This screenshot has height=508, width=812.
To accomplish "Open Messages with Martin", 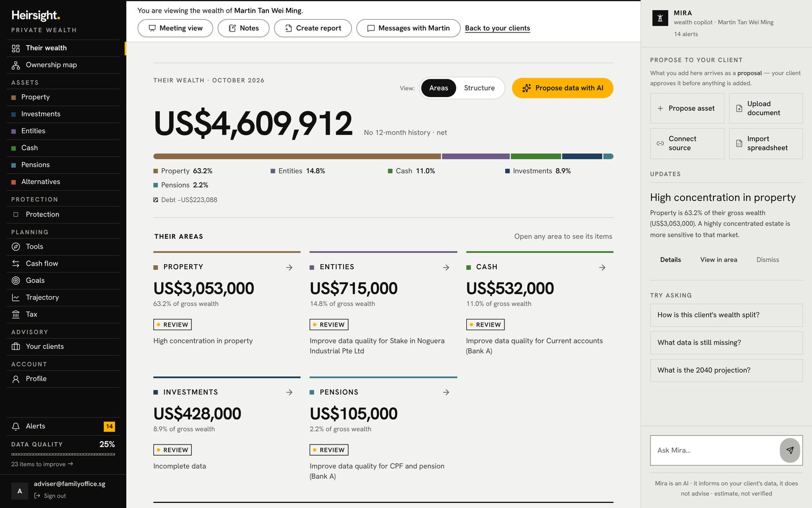I will [x=408, y=28].
